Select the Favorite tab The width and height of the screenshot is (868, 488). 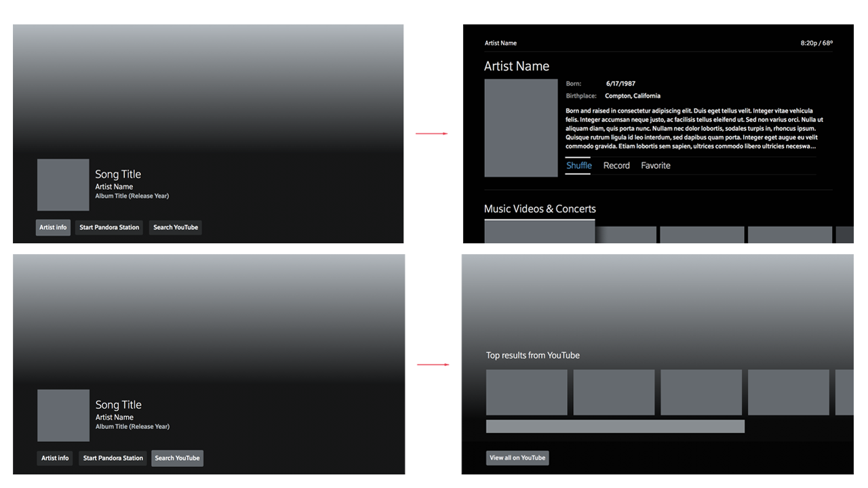(x=655, y=165)
